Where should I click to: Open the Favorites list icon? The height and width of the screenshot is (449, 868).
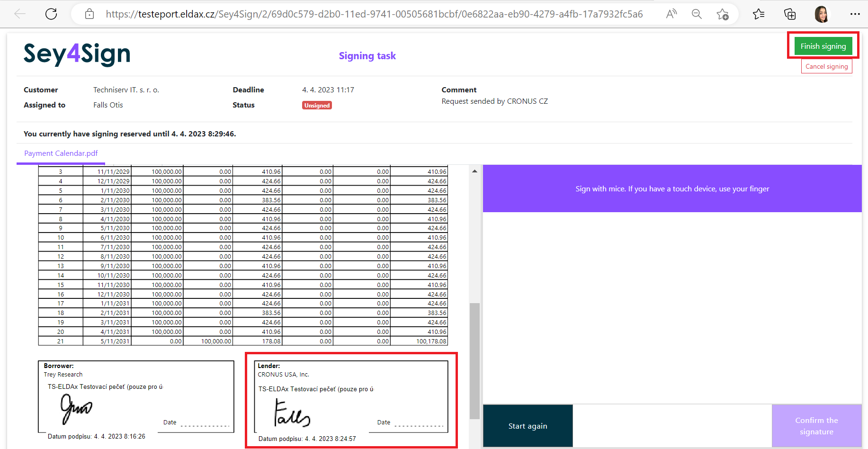pos(759,14)
